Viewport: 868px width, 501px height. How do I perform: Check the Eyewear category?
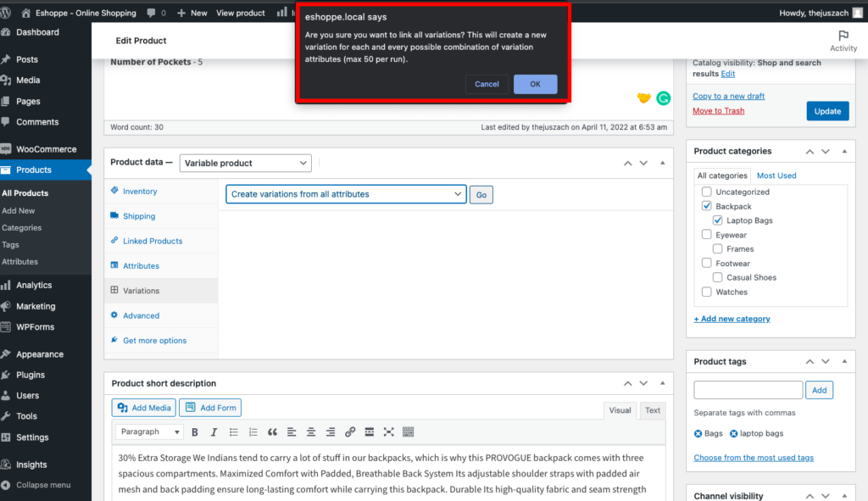pos(706,235)
